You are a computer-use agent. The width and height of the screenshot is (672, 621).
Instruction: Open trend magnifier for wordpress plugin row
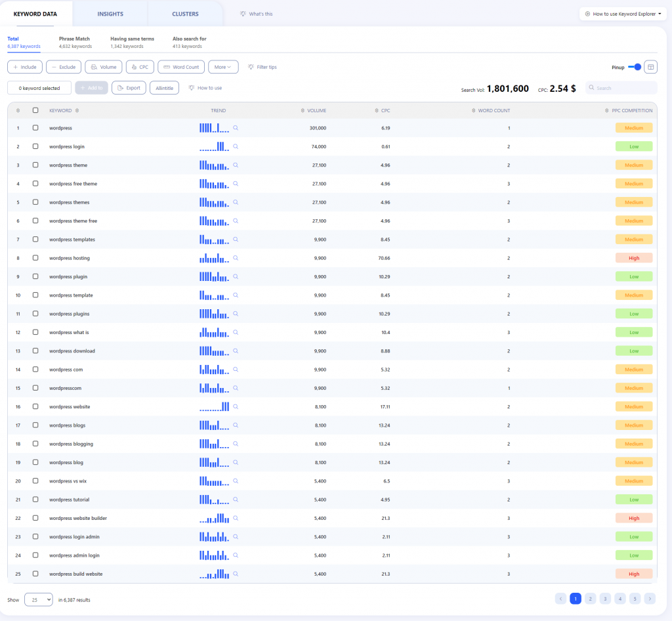click(236, 276)
